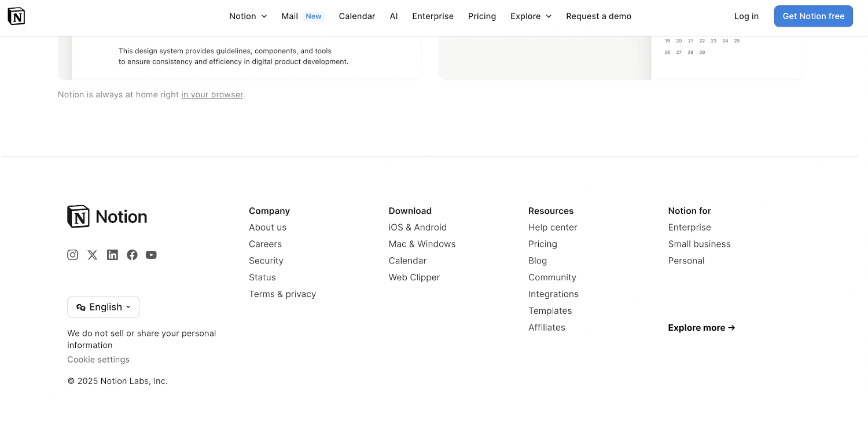Open Notion's YouTube icon
The image size is (868, 428).
tap(151, 255)
